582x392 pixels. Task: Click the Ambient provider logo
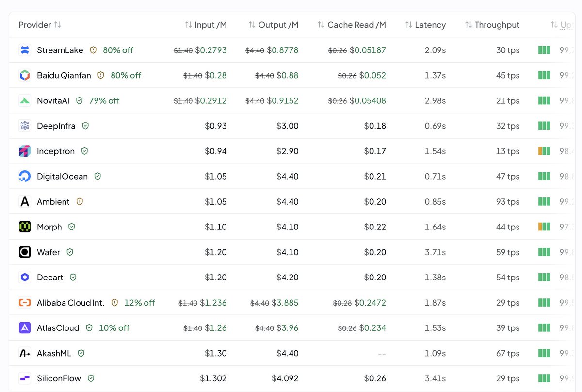coord(25,201)
